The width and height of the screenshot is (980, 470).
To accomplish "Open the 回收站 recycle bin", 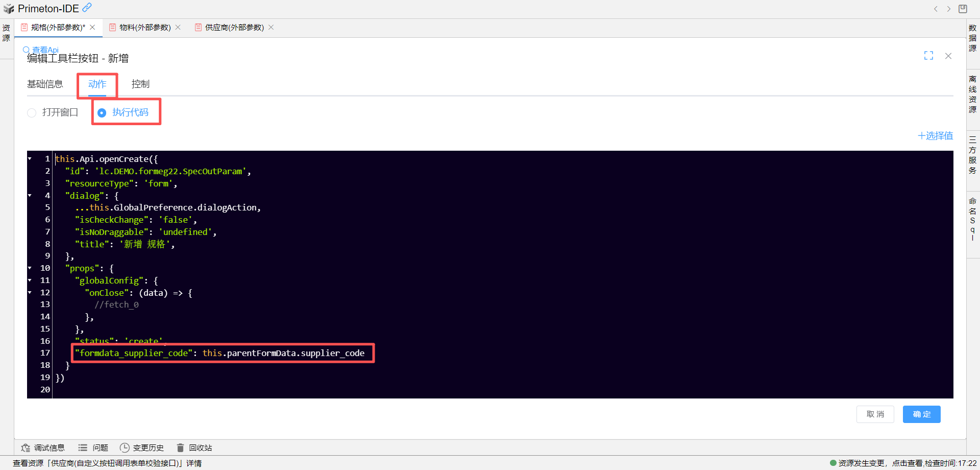I will coord(194,448).
